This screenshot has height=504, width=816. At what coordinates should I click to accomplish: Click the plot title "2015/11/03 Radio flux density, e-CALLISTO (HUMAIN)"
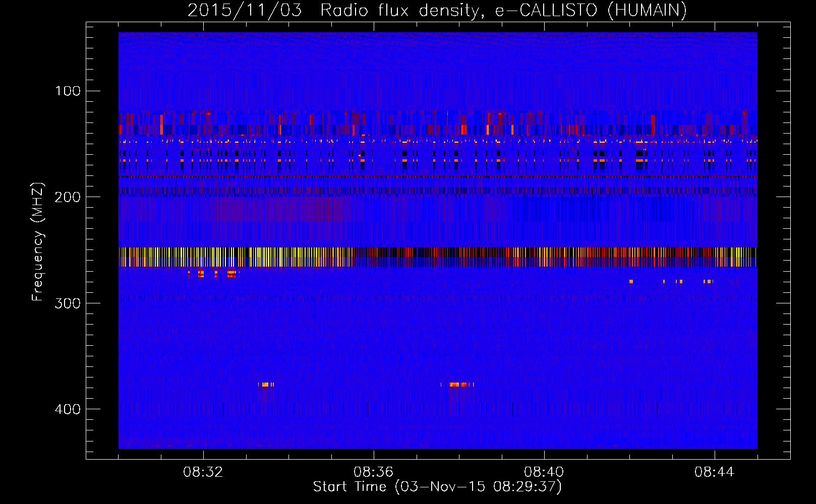point(437,10)
